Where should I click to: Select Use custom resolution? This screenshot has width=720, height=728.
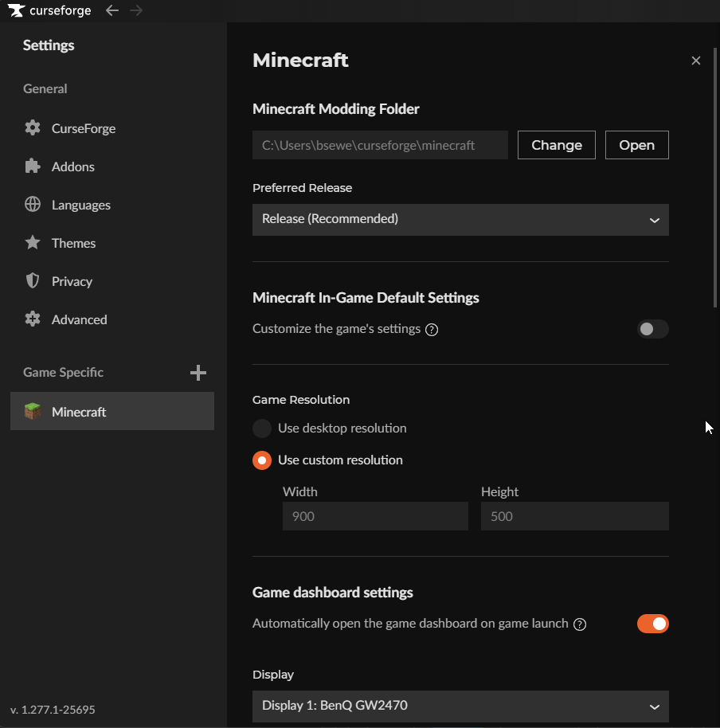tap(262, 460)
